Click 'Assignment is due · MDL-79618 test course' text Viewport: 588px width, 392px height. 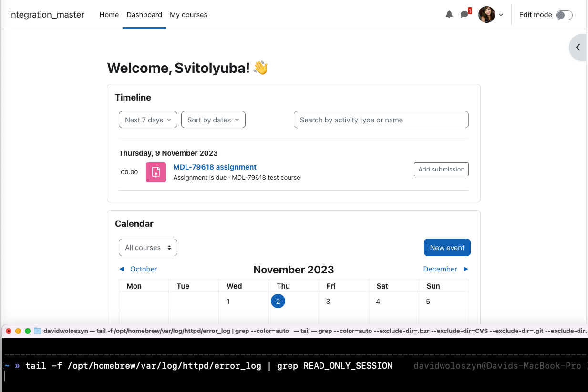237,178
